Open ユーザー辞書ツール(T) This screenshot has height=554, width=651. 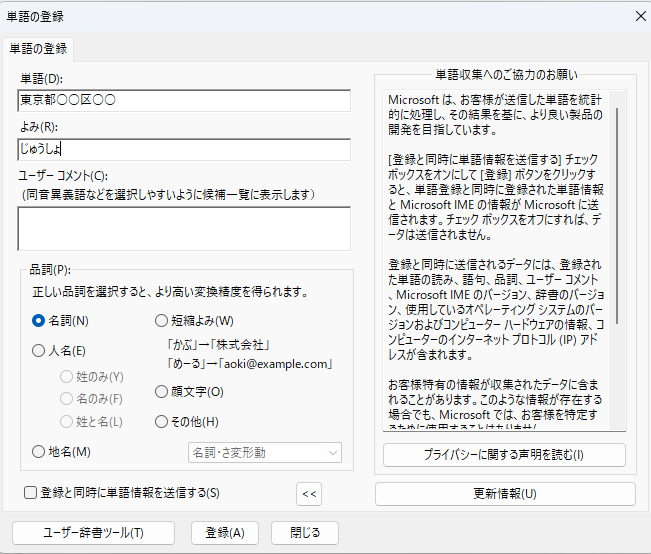pyautogui.click(x=93, y=532)
